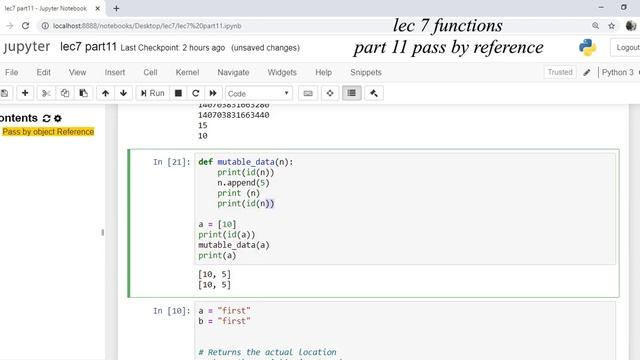Open the Help menu
The height and width of the screenshot is (360, 640).
323,72
